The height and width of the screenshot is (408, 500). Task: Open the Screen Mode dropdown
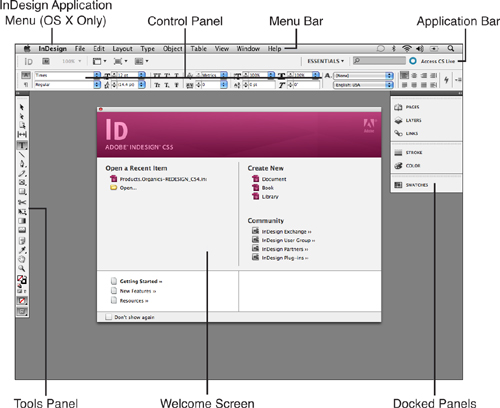tap(120, 61)
